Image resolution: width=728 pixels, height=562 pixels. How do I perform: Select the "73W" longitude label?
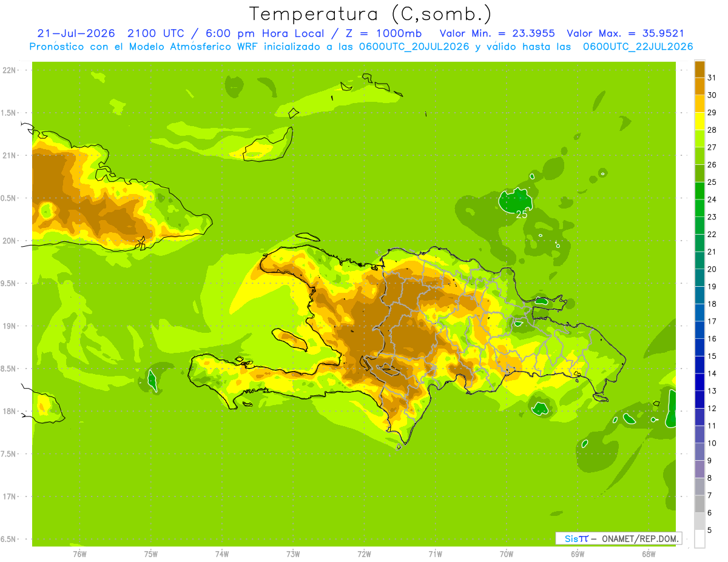(293, 554)
